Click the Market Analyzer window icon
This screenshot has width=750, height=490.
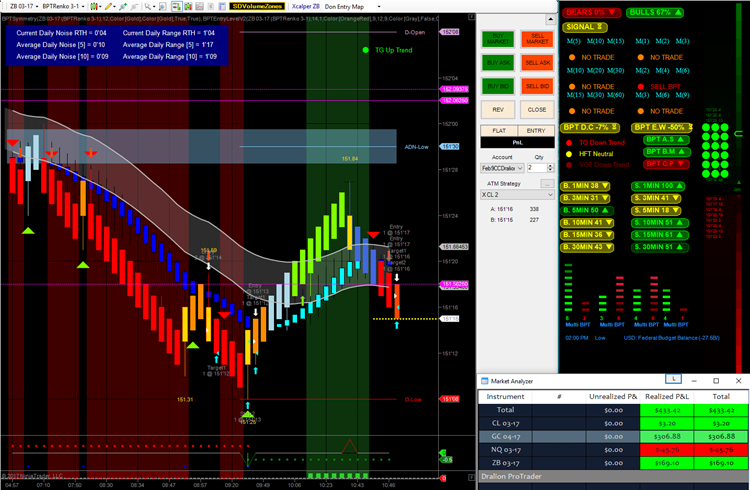[x=484, y=381]
